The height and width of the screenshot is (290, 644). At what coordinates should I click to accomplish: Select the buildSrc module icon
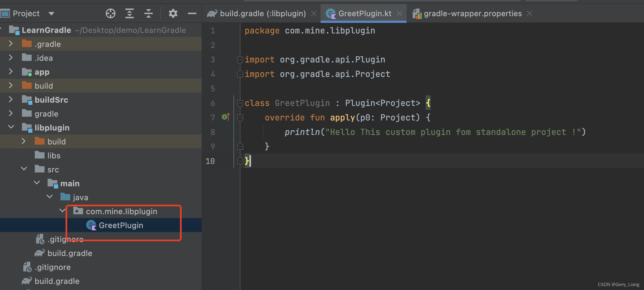(x=27, y=100)
